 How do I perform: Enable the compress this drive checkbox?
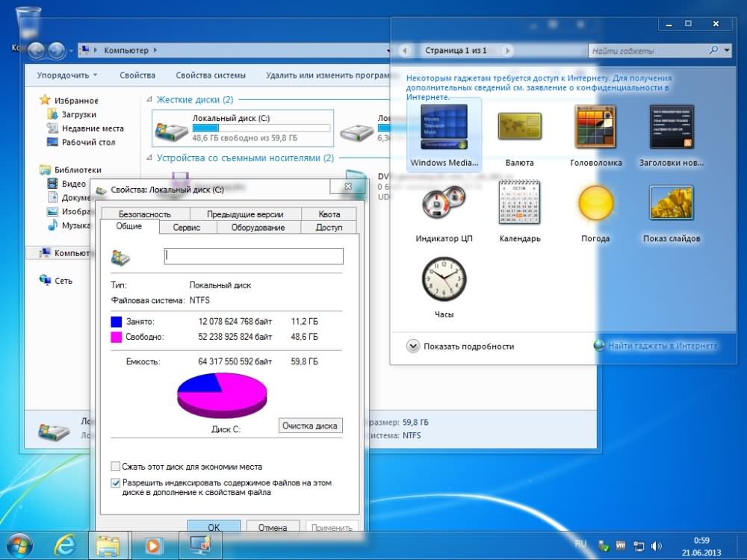pos(116,467)
